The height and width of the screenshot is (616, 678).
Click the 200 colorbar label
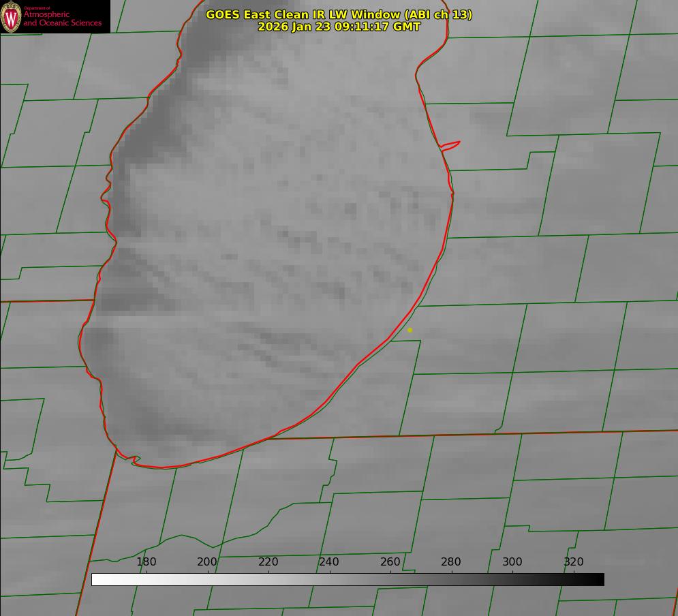207,561
